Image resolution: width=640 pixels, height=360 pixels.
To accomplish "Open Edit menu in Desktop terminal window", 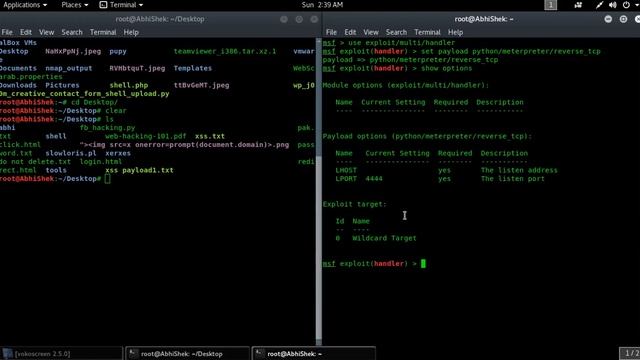I will coord(25,32).
